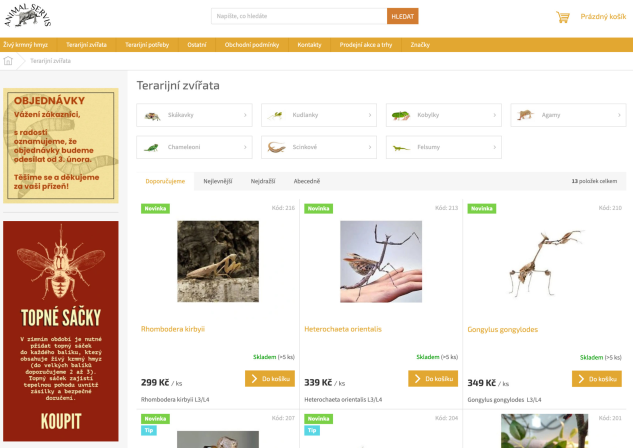Screen dimensions: 633x448
Task: Click the 349 Kč price text
Action: 482,383
